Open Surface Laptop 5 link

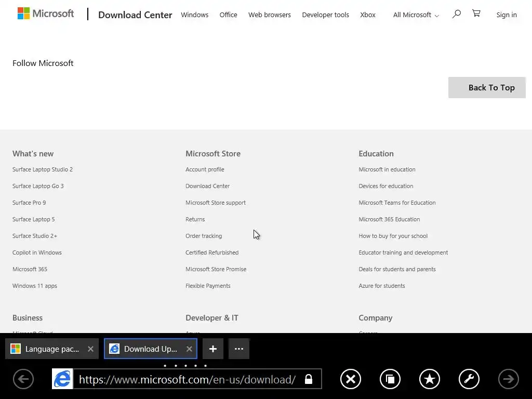click(34, 219)
